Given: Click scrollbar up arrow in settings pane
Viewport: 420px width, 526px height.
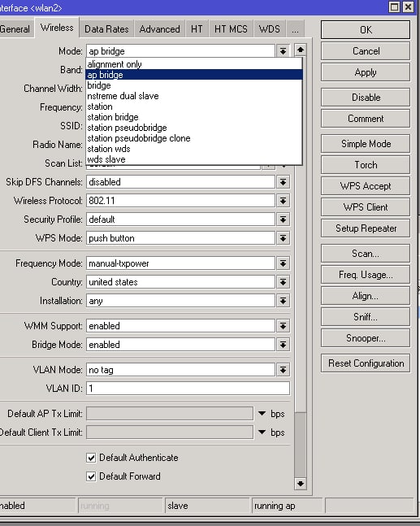Looking at the screenshot, I should pyautogui.click(x=301, y=50).
